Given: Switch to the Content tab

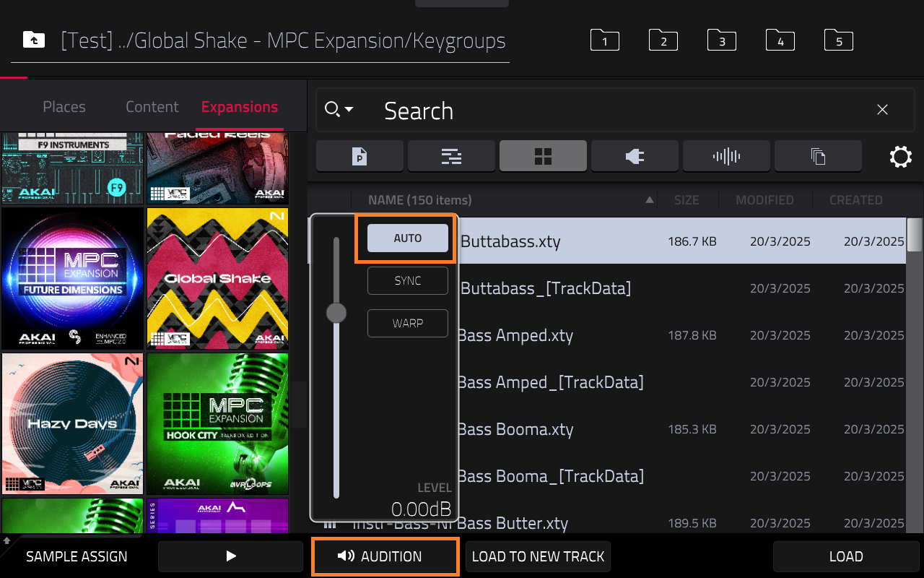Looking at the screenshot, I should (x=152, y=107).
